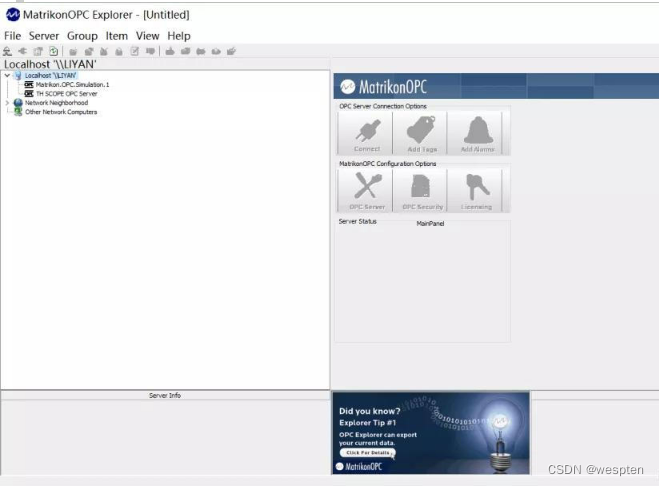This screenshot has height=486, width=659.
Task: Click the MainPanel label
Action: click(x=430, y=223)
